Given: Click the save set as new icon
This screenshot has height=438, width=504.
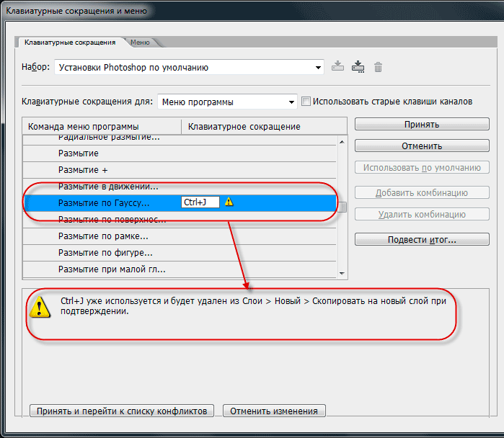Looking at the screenshot, I should click(358, 67).
